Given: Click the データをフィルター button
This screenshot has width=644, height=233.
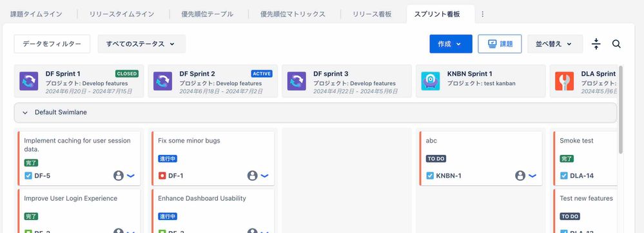Looking at the screenshot, I should point(52,44).
